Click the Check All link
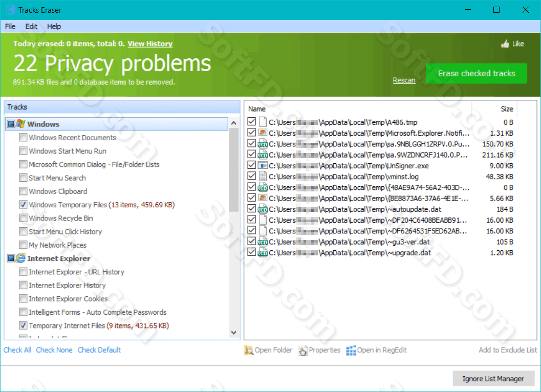 (17, 350)
